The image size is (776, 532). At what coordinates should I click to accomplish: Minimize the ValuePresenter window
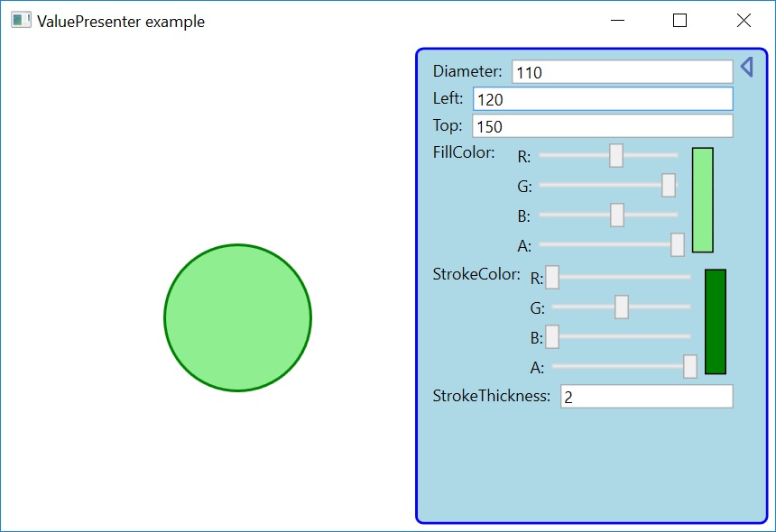(x=617, y=20)
